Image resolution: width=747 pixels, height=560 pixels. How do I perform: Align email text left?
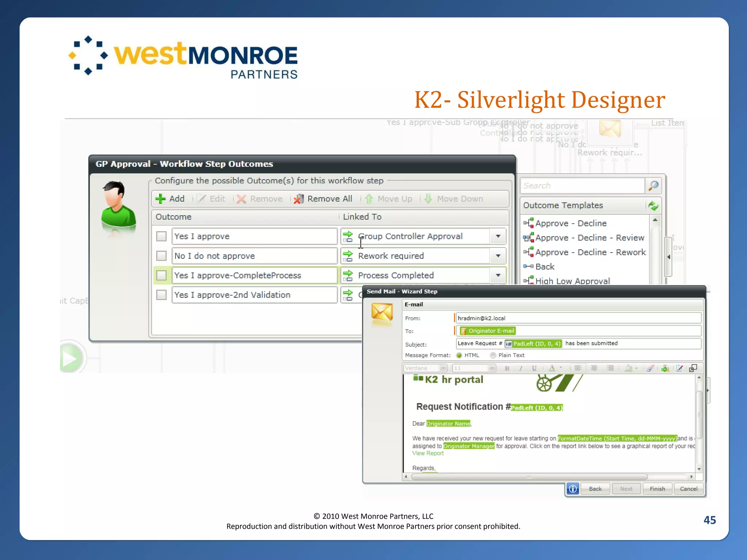[x=578, y=368]
